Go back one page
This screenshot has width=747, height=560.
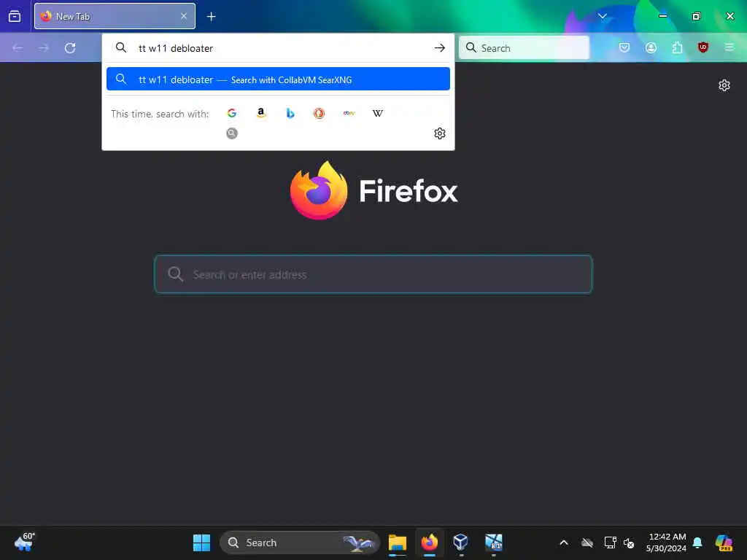pyautogui.click(x=18, y=47)
